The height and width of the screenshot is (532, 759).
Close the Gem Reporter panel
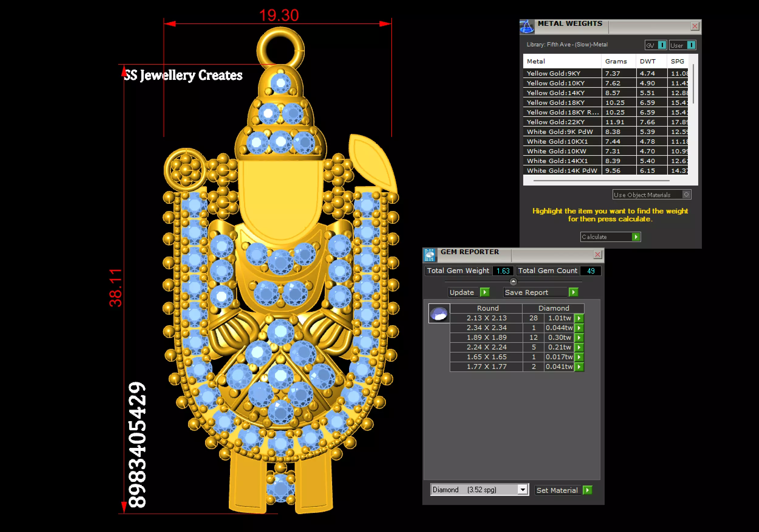[597, 254]
